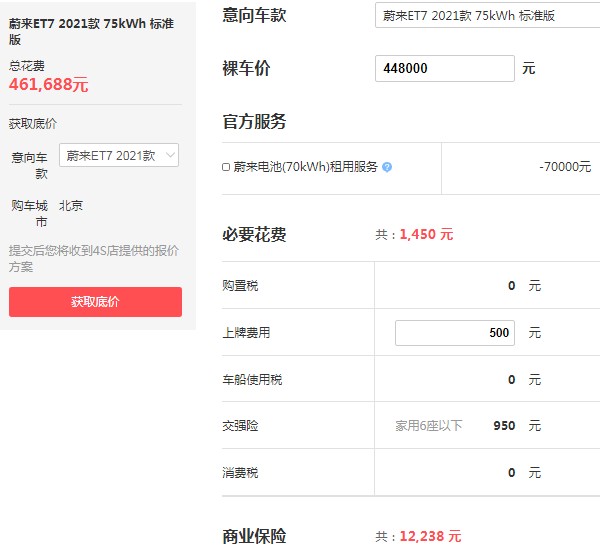Click the red 获取底价 button
This screenshot has width=600, height=558.
tap(95, 302)
